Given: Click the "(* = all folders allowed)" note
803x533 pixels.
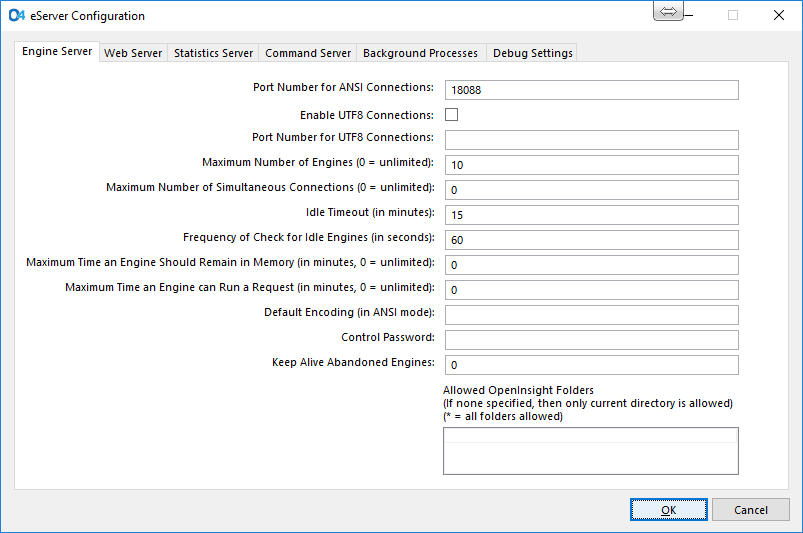Looking at the screenshot, I should 503,416.
